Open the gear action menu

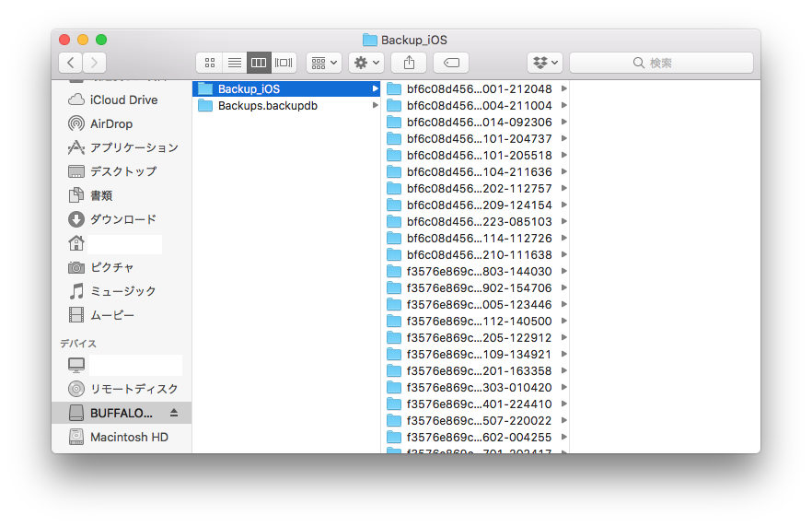pyautogui.click(x=365, y=63)
